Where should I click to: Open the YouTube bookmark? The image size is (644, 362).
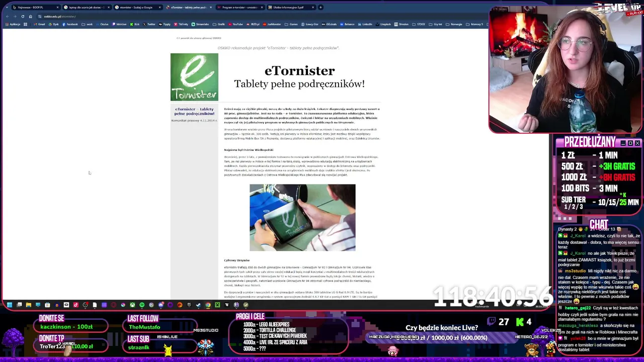click(235, 24)
